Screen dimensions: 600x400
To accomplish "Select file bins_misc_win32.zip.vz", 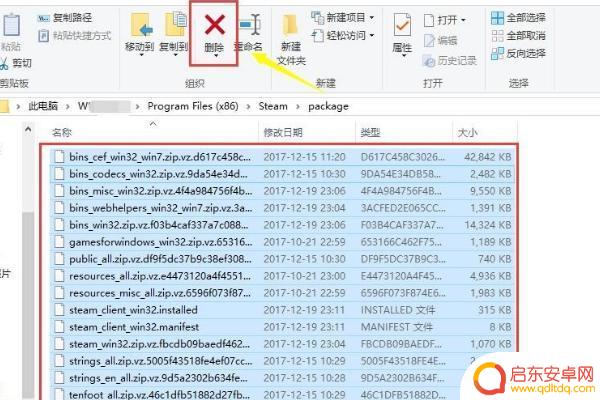I will [284, 191].
